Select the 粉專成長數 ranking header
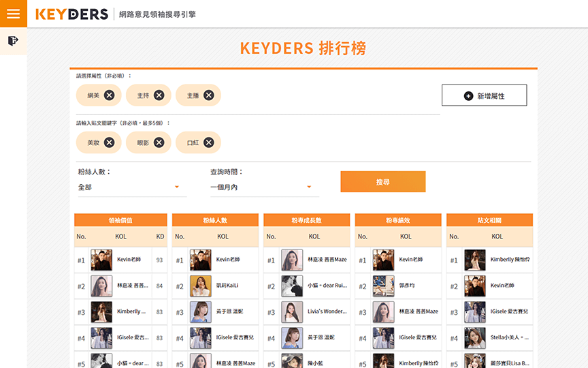The image size is (588, 368). point(306,220)
